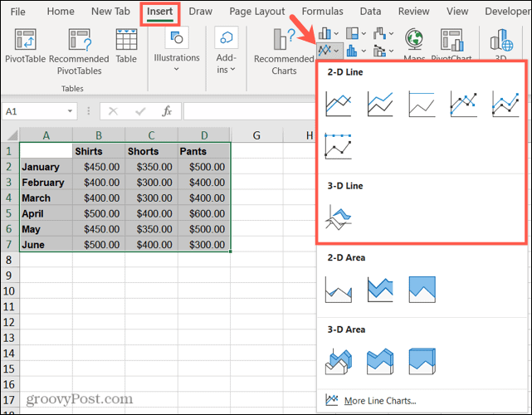
Task: Click the February row label cell
Action: tap(46, 183)
